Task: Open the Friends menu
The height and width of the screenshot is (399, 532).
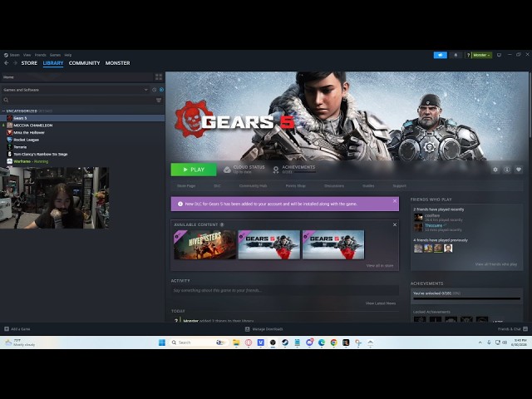Action: click(41, 55)
